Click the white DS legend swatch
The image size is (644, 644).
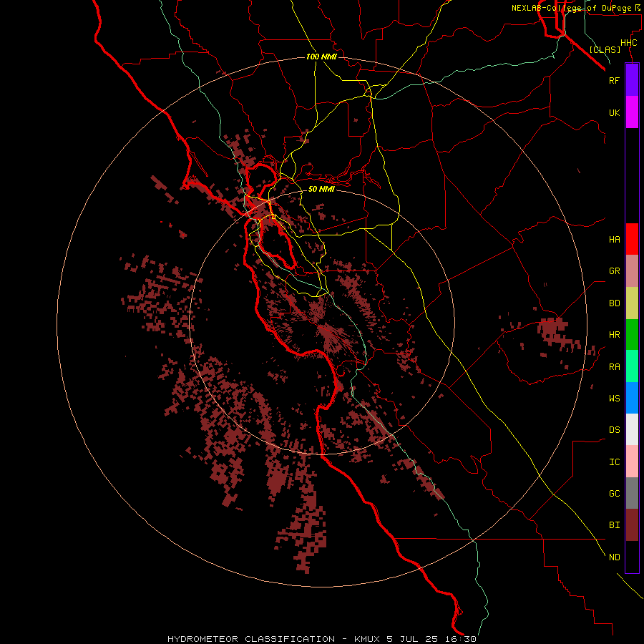click(x=632, y=429)
